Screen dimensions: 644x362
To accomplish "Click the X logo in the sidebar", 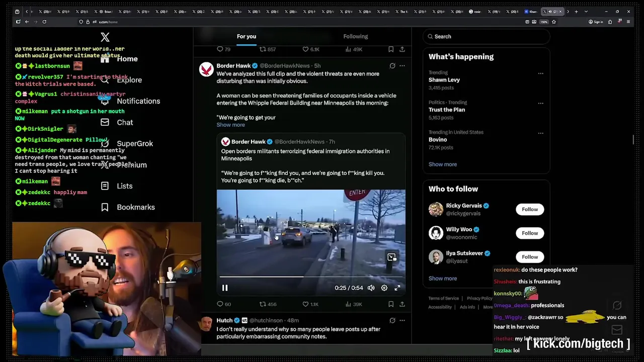I will coord(105,37).
